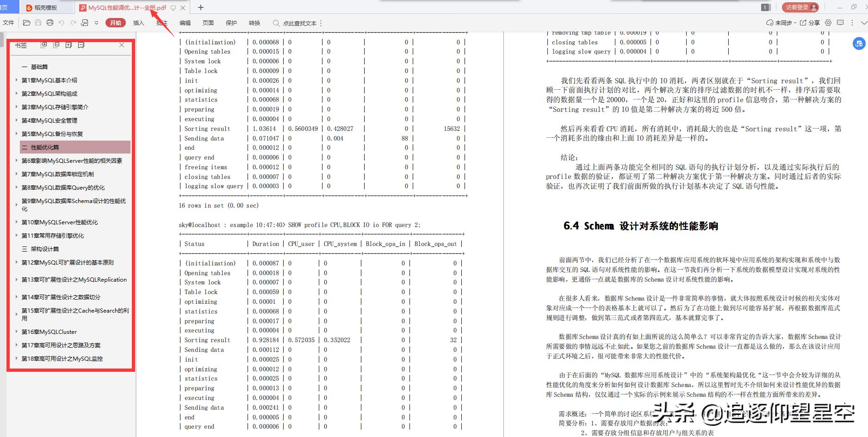Expand 第4章MySQL安全管理 bookmark
Viewport: 868px width, 437px height.
coord(16,120)
